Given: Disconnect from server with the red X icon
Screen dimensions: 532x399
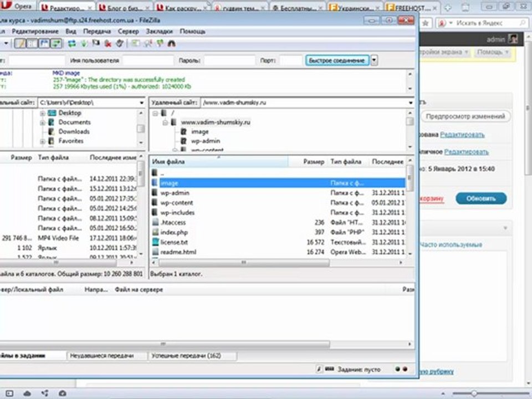Looking at the screenshot, I should point(108,43).
